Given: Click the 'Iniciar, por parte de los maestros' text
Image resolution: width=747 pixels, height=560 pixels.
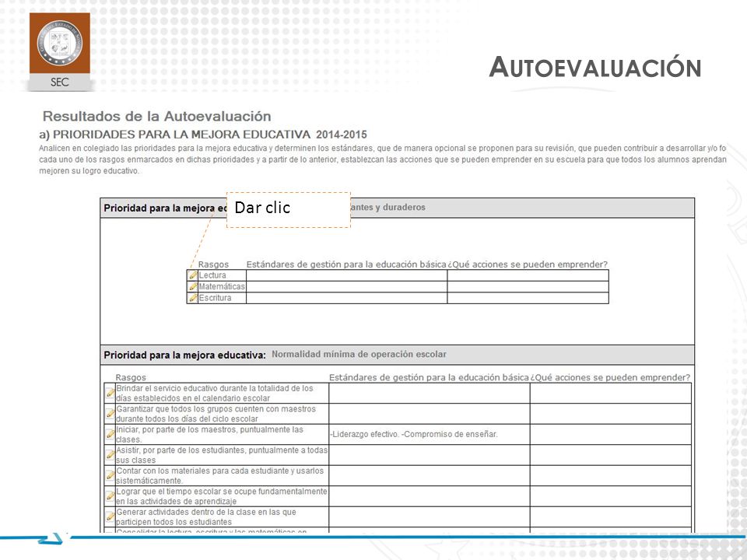Looking at the screenshot, I should (x=209, y=434).
